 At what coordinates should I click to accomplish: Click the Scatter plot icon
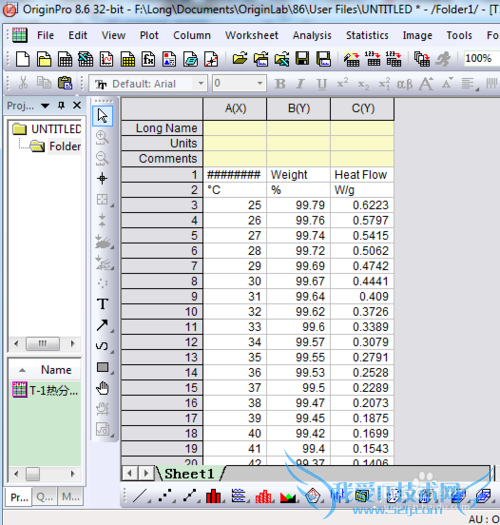(165, 496)
